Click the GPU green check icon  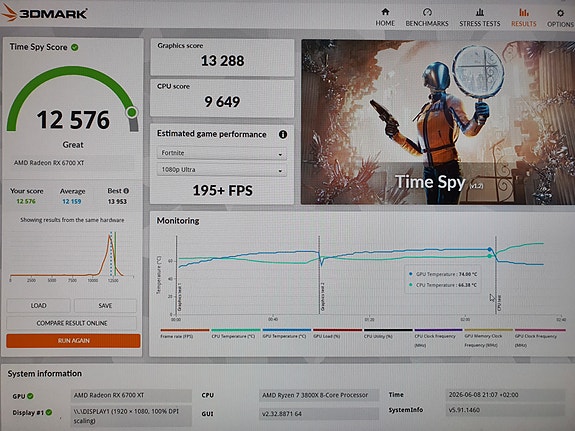[30, 396]
